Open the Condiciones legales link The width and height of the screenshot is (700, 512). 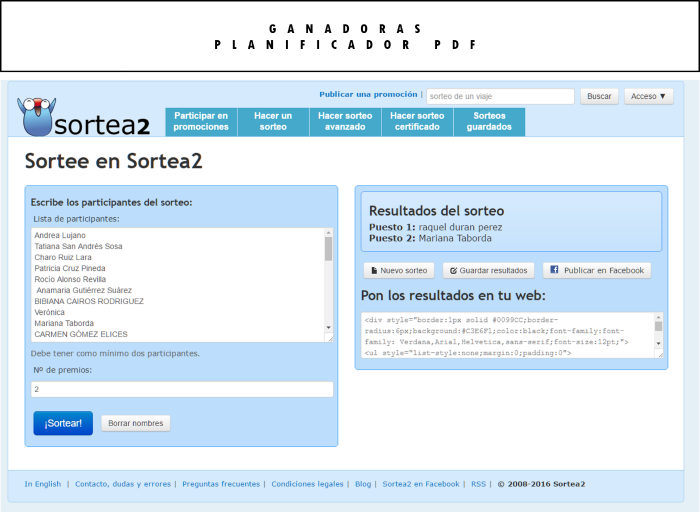tap(308, 484)
